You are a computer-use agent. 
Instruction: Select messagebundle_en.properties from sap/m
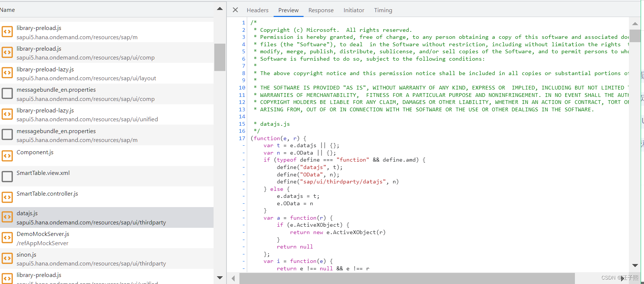[x=107, y=135]
